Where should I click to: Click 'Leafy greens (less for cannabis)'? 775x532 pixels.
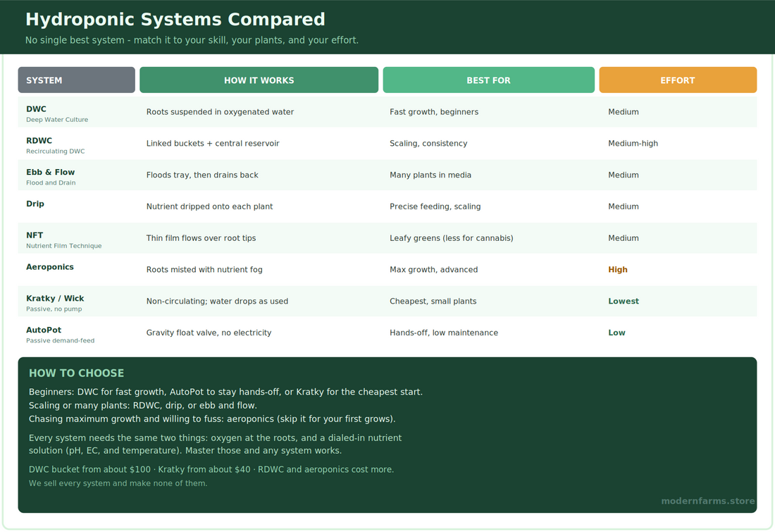(451, 238)
